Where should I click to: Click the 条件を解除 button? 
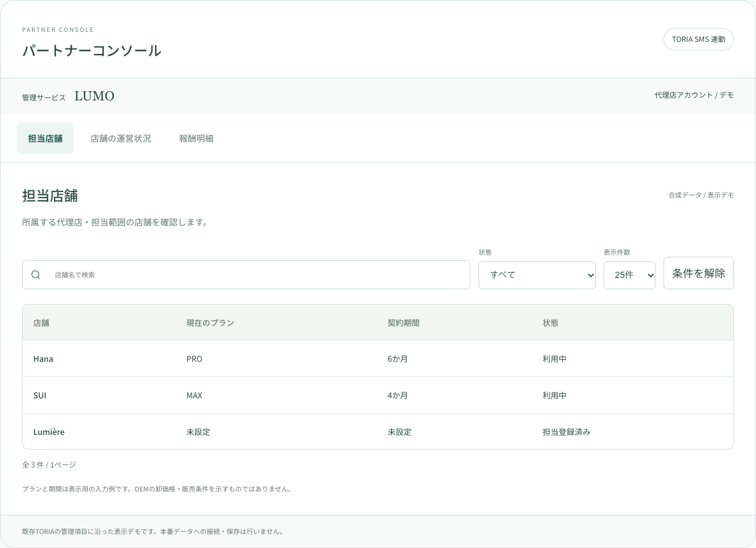pyautogui.click(x=699, y=273)
